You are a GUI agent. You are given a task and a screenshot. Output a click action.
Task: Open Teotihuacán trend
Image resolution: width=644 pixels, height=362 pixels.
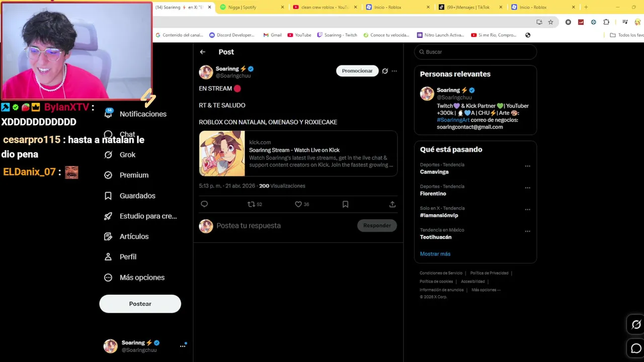[x=436, y=237]
